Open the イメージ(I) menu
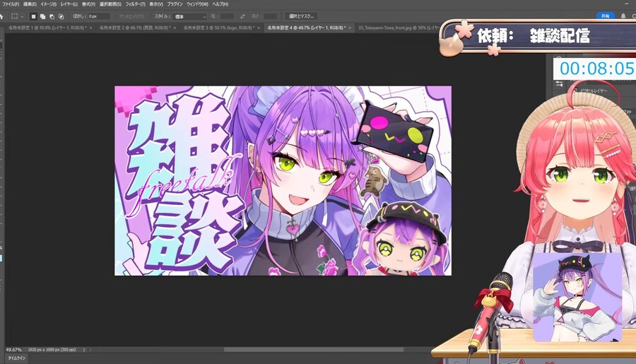Image resolution: width=636 pixels, height=364 pixels. point(49,4)
